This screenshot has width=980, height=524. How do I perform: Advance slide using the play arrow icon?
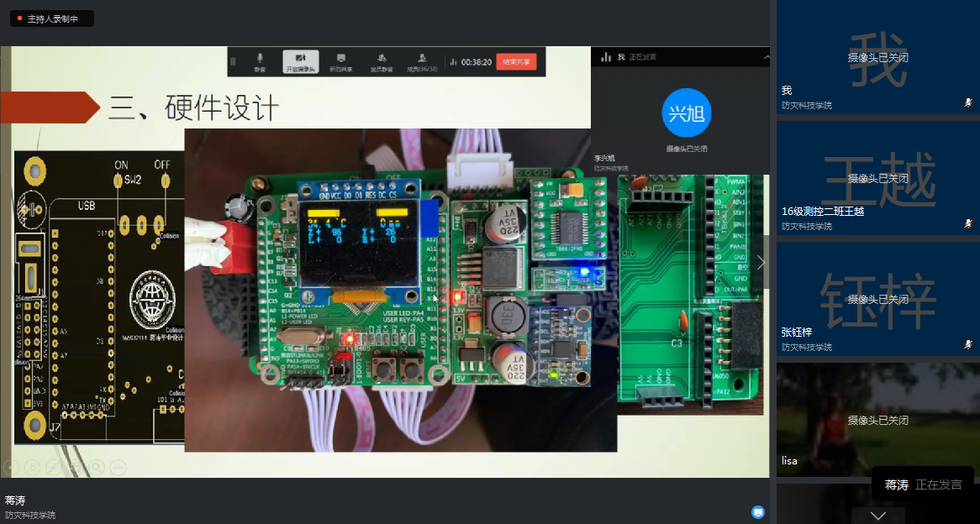pos(32,467)
